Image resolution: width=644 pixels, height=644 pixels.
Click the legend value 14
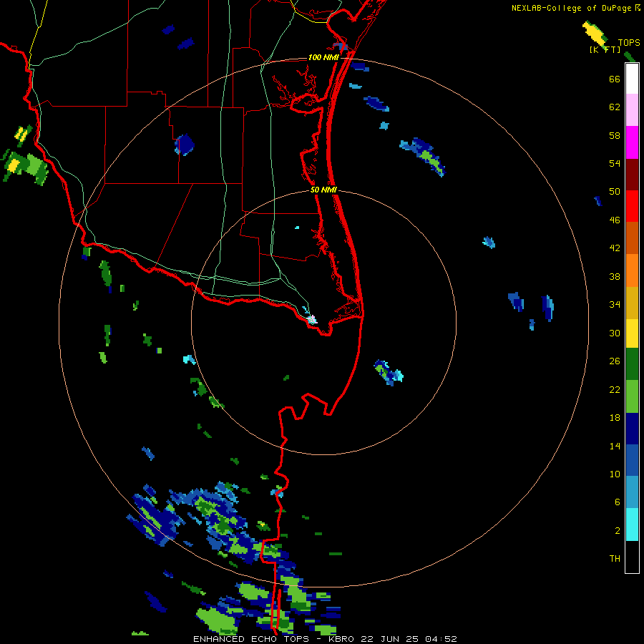pos(615,446)
